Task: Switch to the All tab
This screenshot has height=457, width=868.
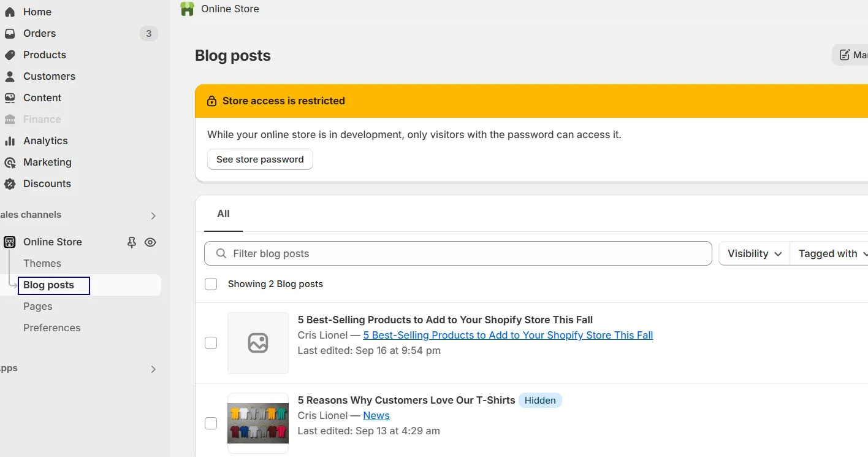Action: (x=223, y=214)
